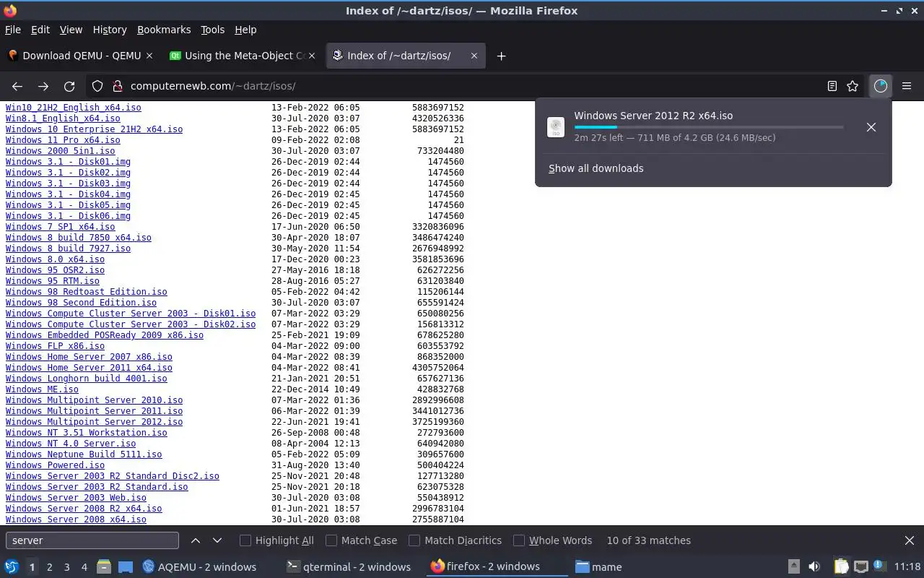Open Windows_2000_5in1.iso link

point(60,151)
